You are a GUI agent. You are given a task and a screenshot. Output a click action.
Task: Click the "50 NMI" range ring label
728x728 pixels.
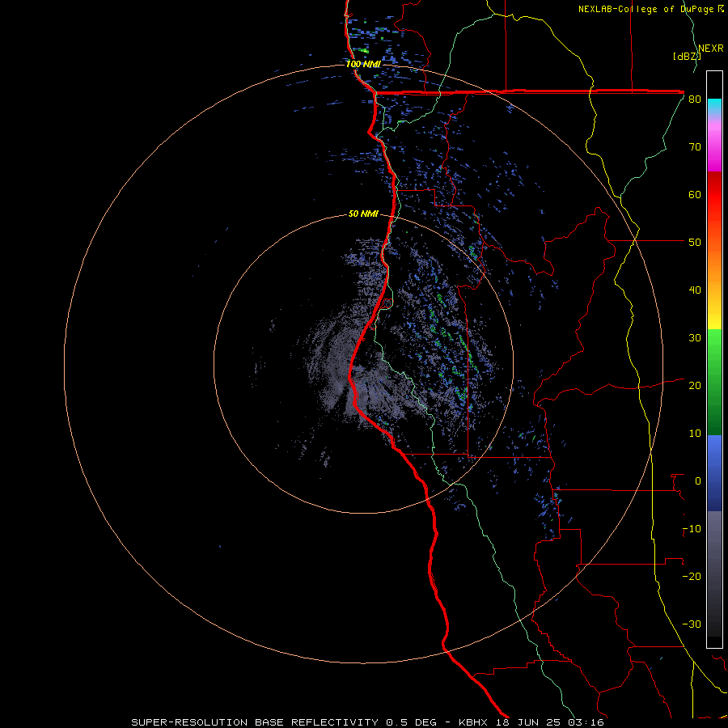tap(363, 214)
